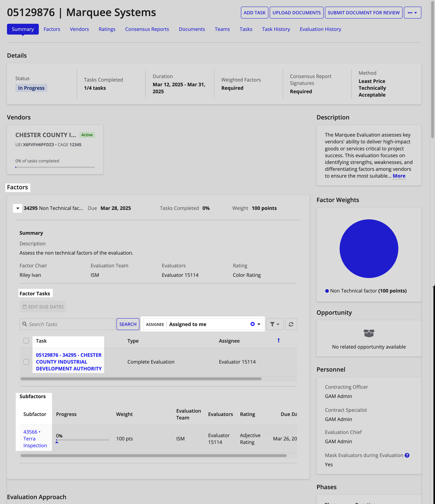Screen dimensions: 435x504
Task: Open the Evaluation History tab
Action: (320, 29)
